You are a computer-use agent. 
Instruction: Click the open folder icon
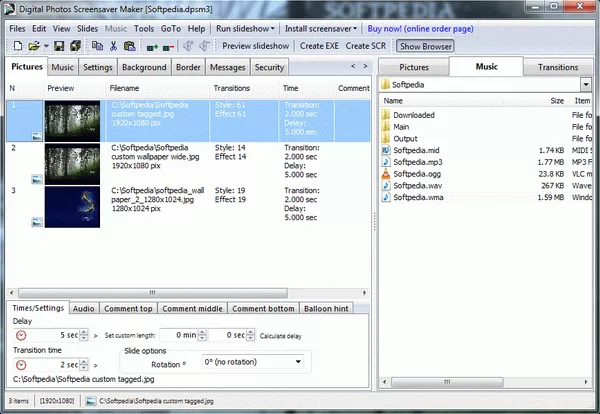pyautogui.click(x=34, y=46)
